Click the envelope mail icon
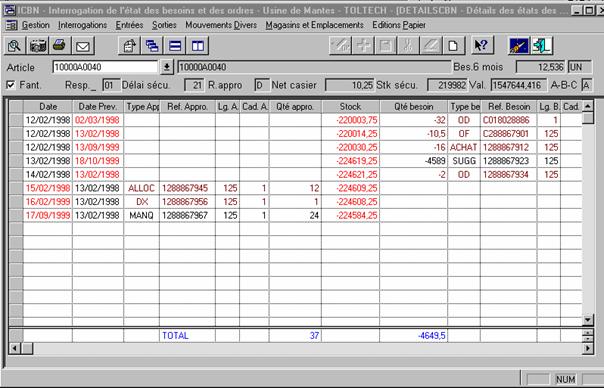Screen dimensions: 604x388 tap(83, 46)
